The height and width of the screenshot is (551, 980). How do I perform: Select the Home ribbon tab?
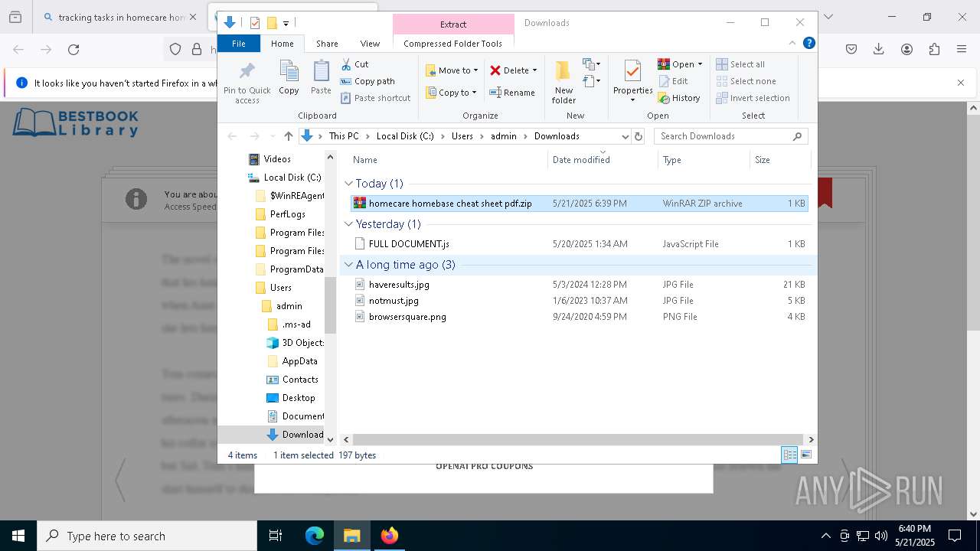point(282,44)
